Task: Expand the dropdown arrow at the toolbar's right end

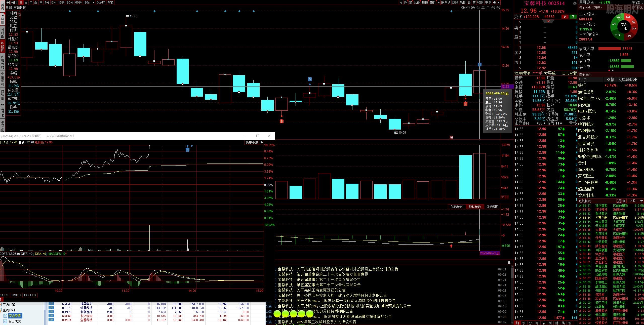Action: click(499, 3)
